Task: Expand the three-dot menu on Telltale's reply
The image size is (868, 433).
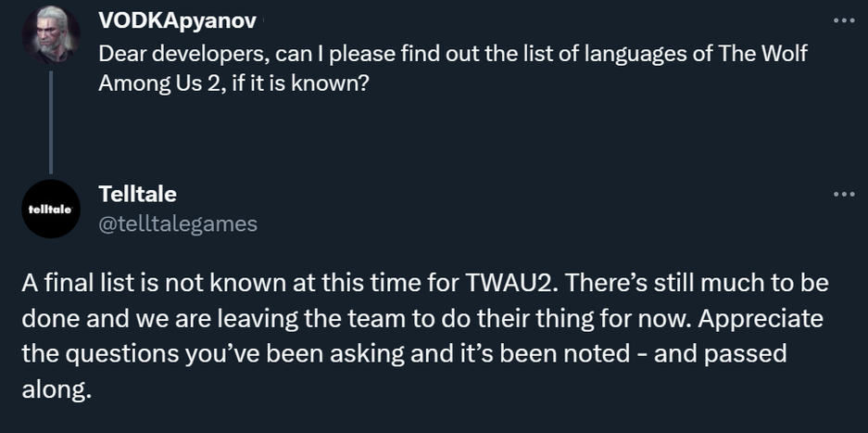Action: point(843,195)
